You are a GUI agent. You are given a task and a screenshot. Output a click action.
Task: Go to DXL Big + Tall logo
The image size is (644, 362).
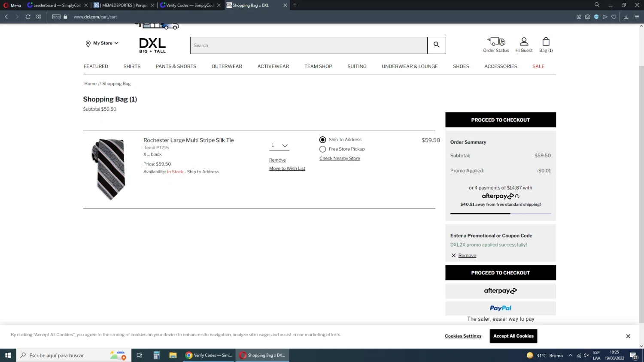click(x=152, y=45)
